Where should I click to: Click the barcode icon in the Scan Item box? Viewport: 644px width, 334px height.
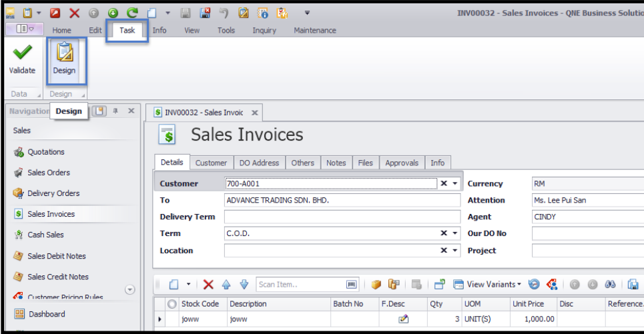point(352,285)
